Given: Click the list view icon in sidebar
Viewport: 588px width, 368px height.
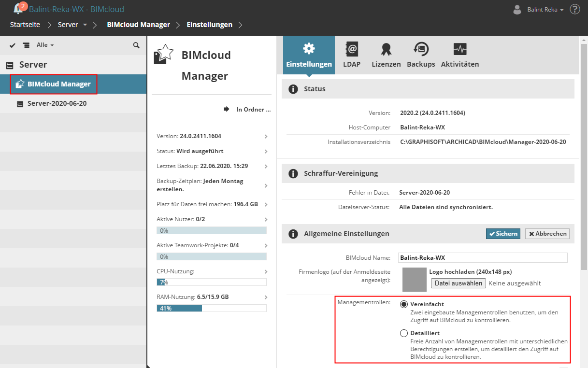Looking at the screenshot, I should 26,45.
